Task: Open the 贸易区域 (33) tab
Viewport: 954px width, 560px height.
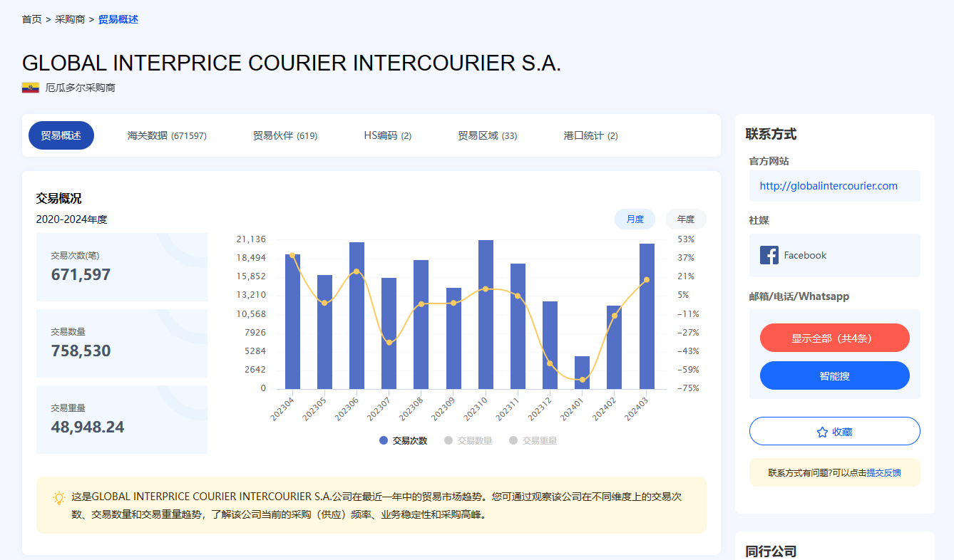Action: pos(488,135)
